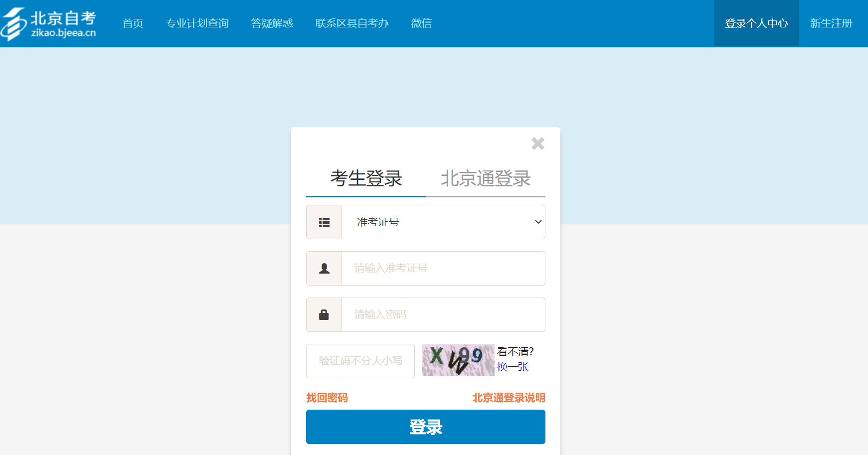Open 联系区县自考办 page
Image resolution: width=868 pixels, height=455 pixels.
click(x=352, y=23)
